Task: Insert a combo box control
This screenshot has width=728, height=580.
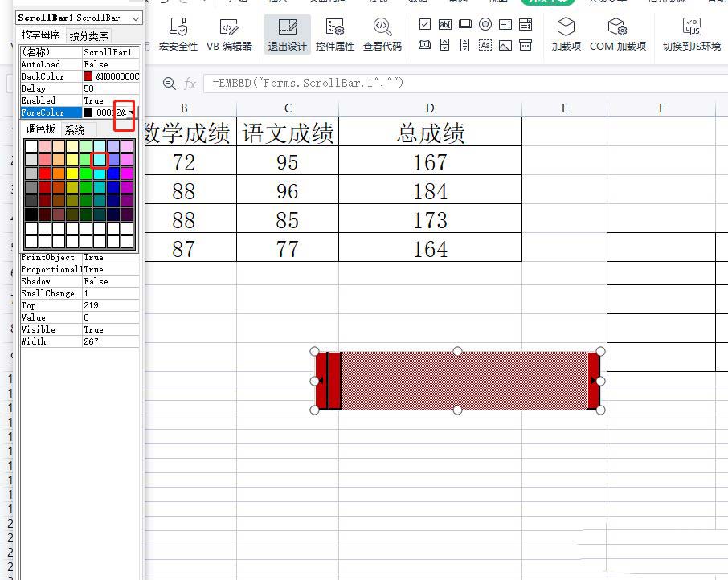Action: 526,24
